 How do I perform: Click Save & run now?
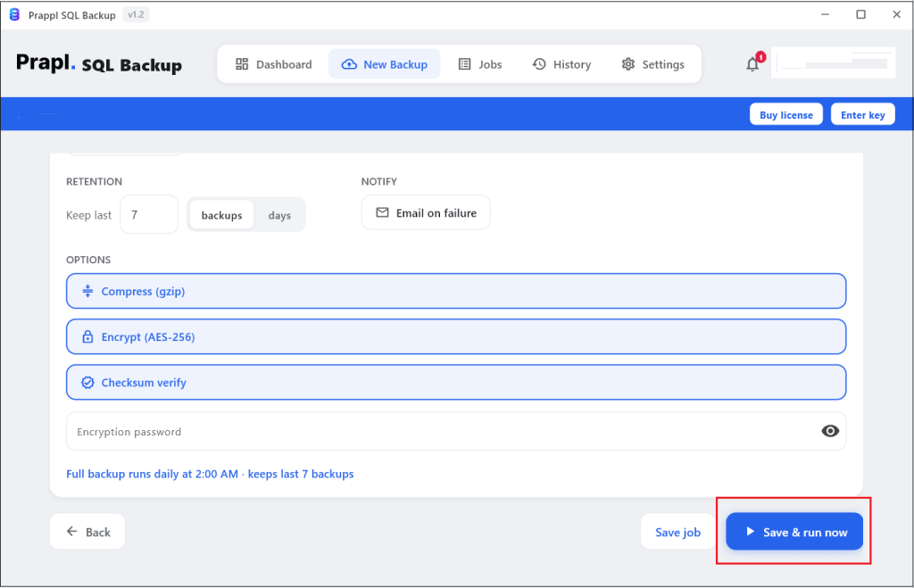[794, 532]
